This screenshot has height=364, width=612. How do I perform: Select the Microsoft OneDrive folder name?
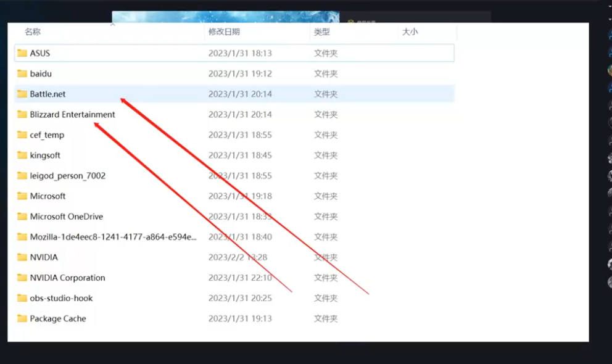pos(67,217)
